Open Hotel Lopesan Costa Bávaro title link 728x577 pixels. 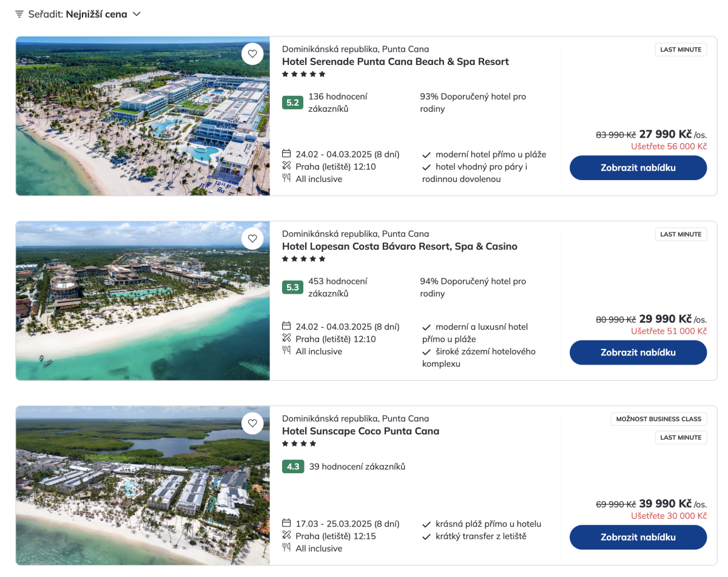pos(399,246)
